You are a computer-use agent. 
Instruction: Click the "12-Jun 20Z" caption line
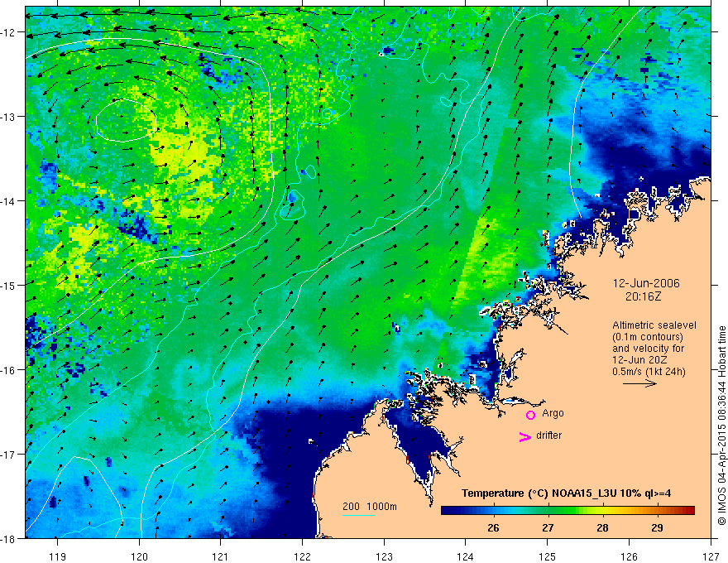pyautogui.click(x=640, y=360)
